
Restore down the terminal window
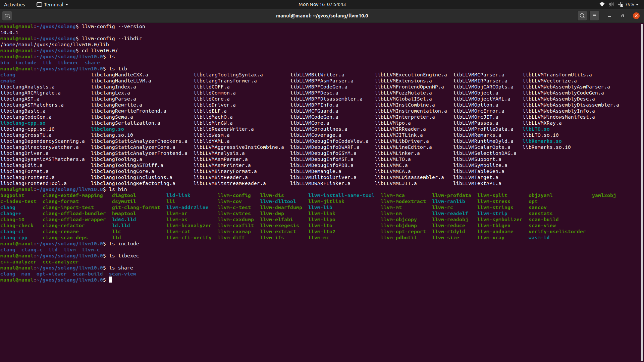click(623, 15)
